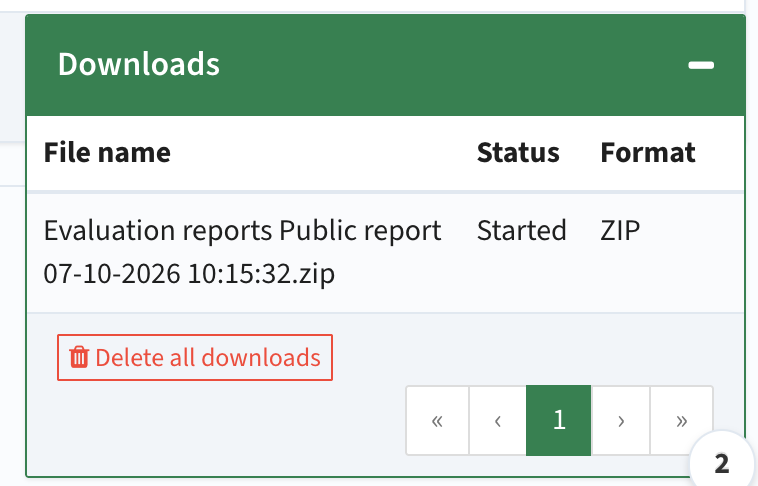
Task: Click the Delete all downloads button
Action: pos(195,357)
